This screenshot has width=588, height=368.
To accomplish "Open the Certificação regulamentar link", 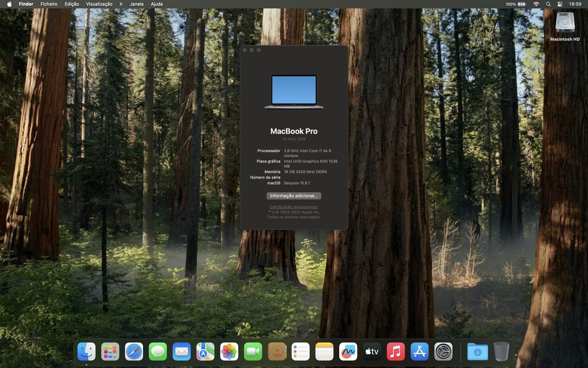I will 293,207.
